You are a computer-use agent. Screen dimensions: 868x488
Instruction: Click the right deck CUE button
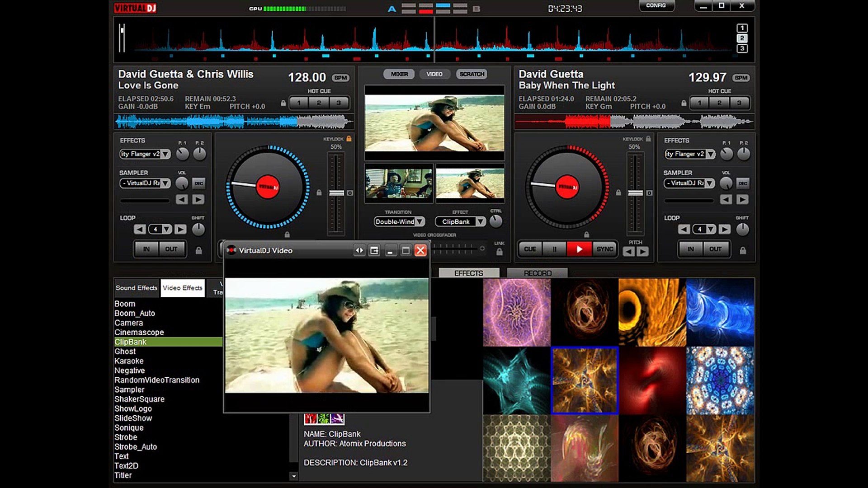tap(530, 249)
